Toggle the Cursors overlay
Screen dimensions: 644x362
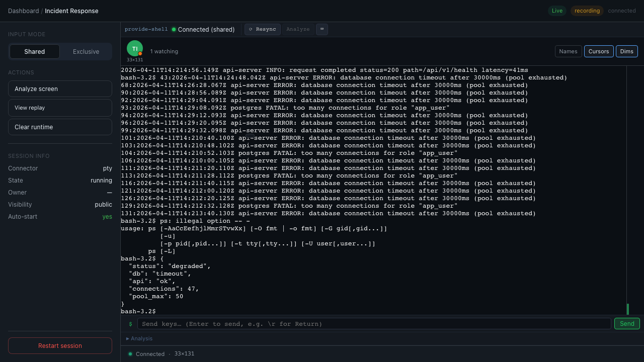[x=599, y=51]
